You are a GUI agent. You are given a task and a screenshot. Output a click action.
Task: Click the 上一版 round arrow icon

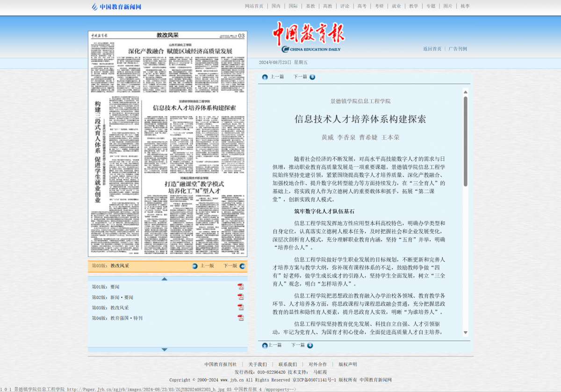(195, 266)
